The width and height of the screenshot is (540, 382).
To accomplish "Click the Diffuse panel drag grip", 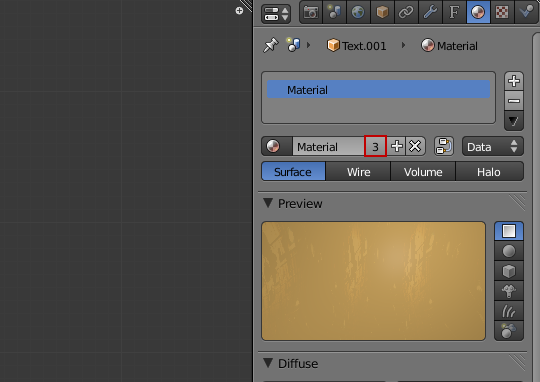I will tap(517, 362).
